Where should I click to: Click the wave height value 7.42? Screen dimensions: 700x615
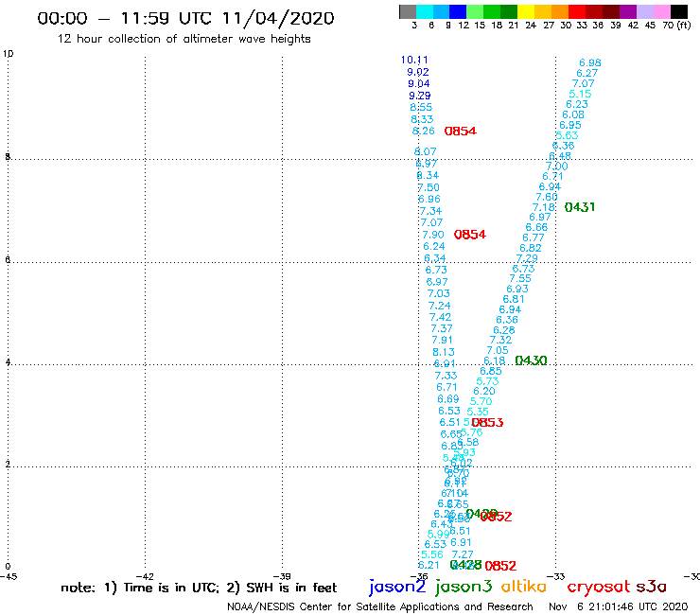pos(440,317)
